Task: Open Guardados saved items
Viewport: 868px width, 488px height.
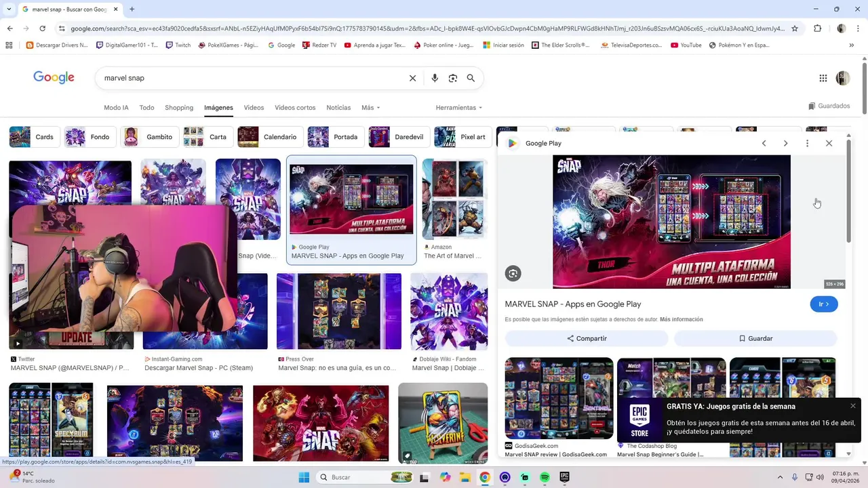Action: [x=829, y=106]
